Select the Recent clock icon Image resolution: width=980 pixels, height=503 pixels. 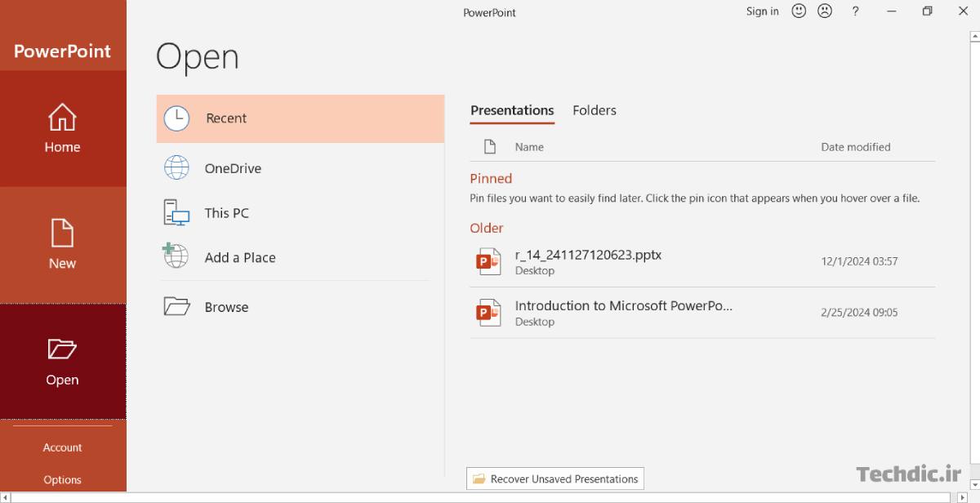point(176,118)
